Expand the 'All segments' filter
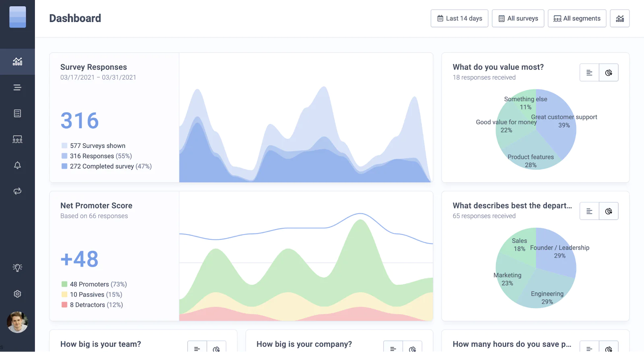 click(x=577, y=19)
